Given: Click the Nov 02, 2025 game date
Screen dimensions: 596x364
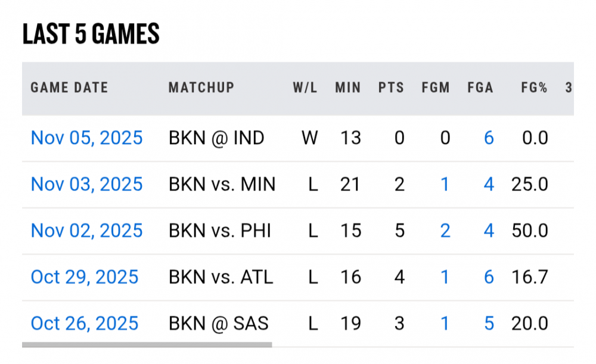Looking at the screenshot, I should point(86,231).
